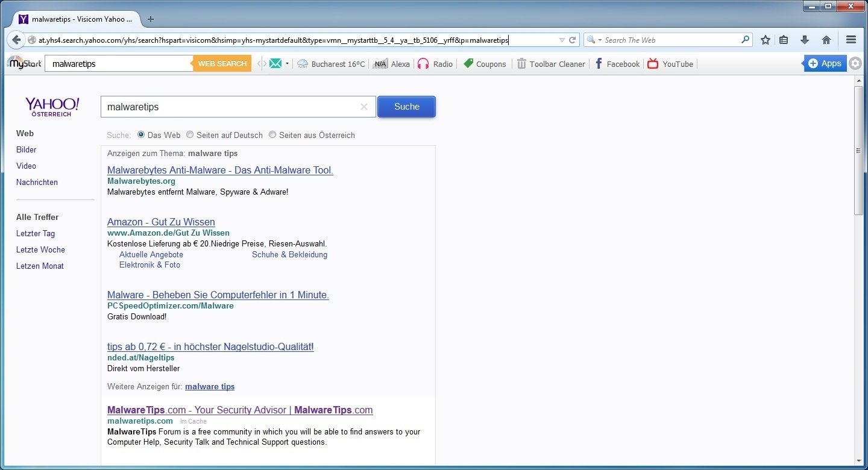The height and width of the screenshot is (470, 868).
Task: Expand the mail icon dropdown arrow
Action: coord(287,63)
